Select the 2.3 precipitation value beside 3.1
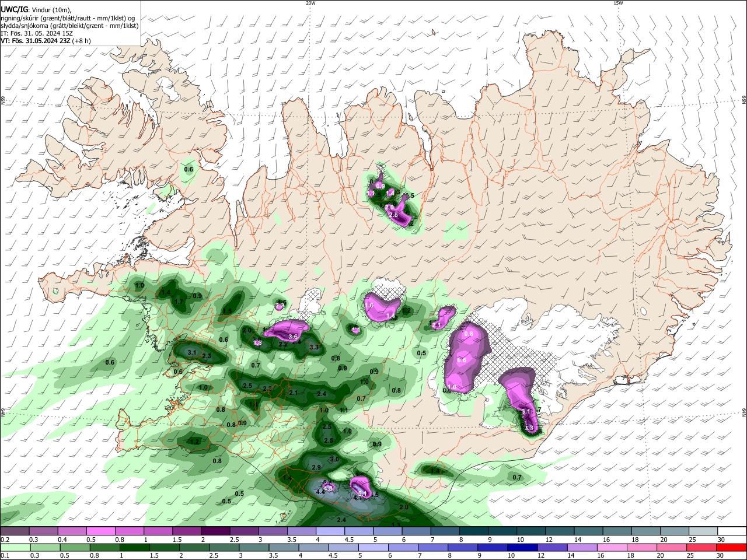The height and width of the screenshot is (560, 747). 206,356
